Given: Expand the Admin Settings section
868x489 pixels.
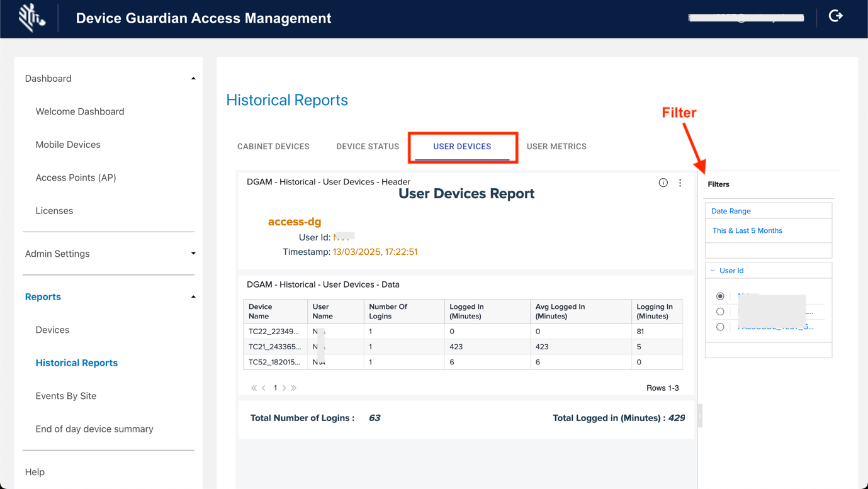Looking at the screenshot, I should [193, 254].
